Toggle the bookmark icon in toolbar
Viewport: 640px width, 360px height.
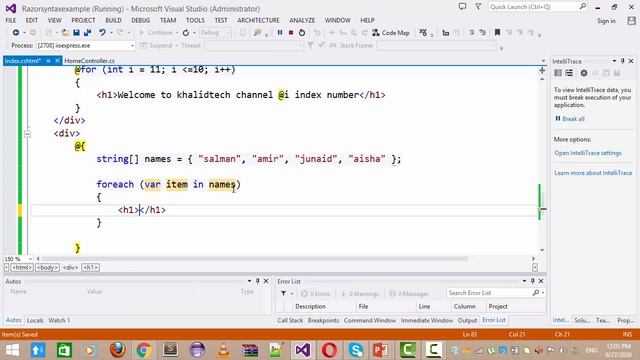[497, 32]
